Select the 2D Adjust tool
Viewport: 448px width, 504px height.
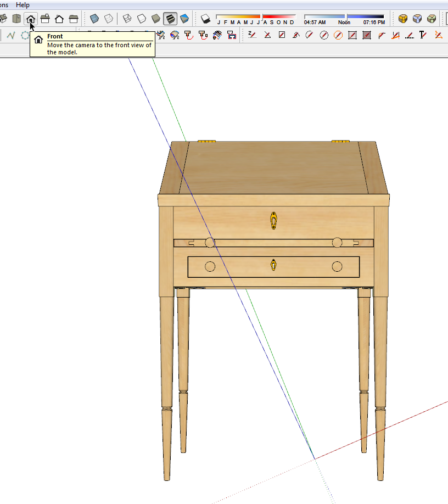click(395, 35)
